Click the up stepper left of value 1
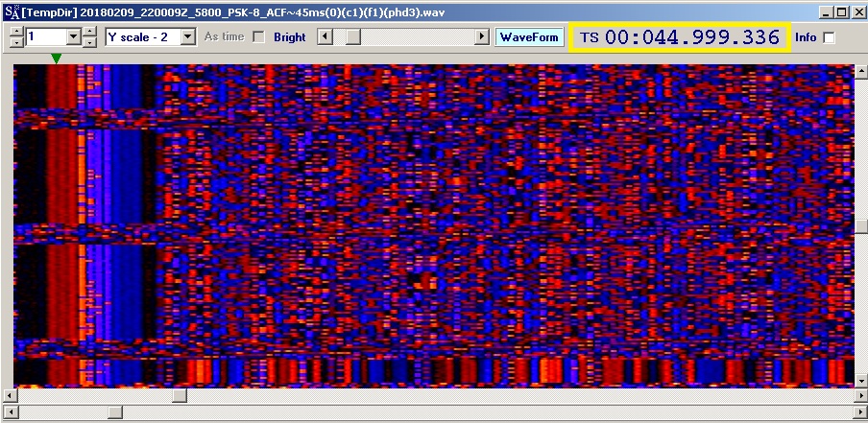Screen dimensions: 868x423 pyautogui.click(x=17, y=32)
